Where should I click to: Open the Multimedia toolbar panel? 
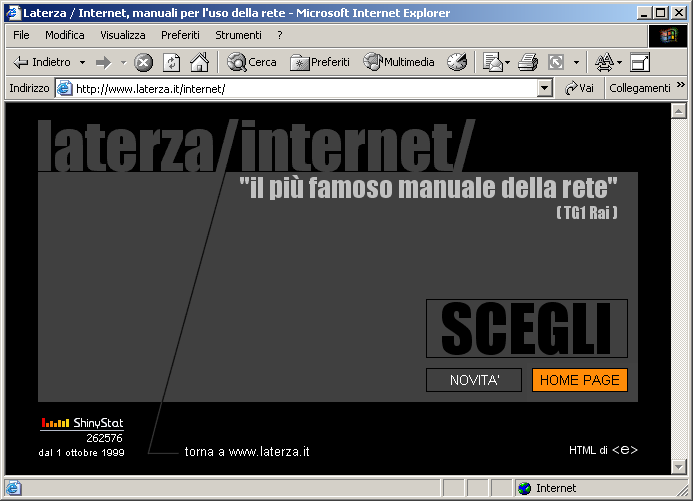coord(399,62)
